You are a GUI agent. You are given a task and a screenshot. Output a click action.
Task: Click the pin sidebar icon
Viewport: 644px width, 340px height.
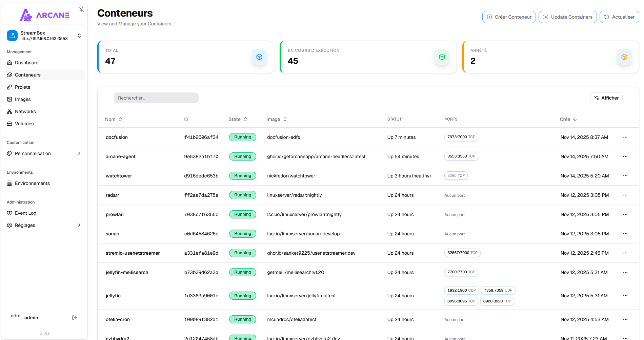pos(81,9)
